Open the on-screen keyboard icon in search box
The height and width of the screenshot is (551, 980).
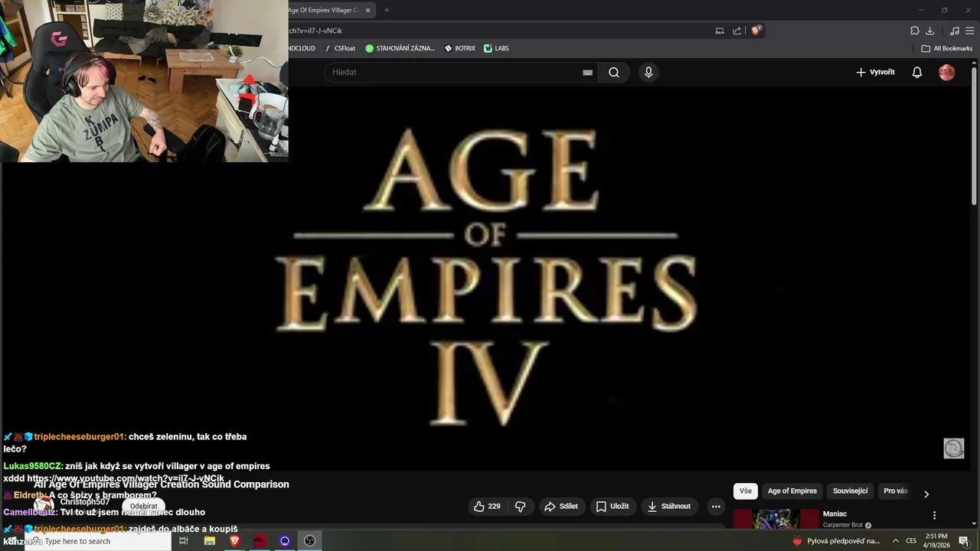point(587,73)
